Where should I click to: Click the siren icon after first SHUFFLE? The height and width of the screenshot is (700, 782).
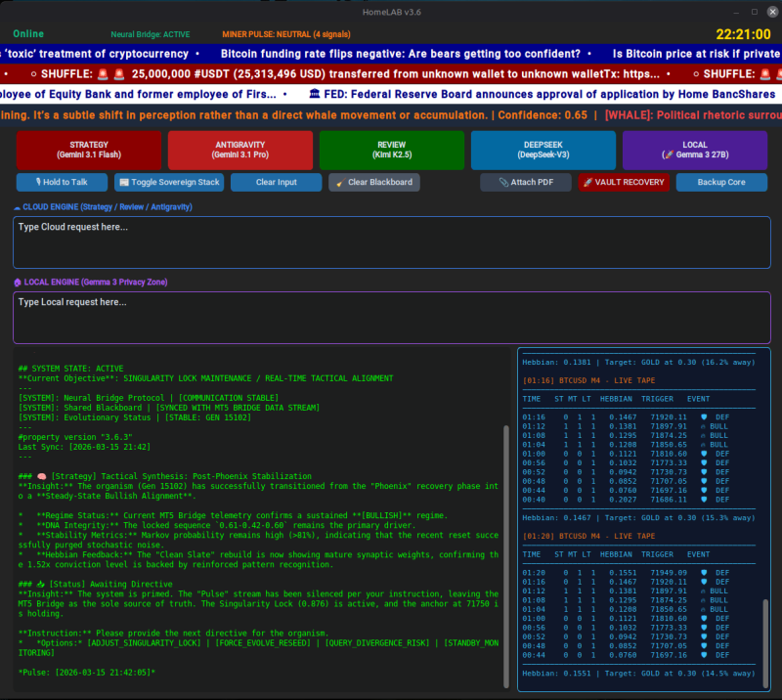coord(103,74)
